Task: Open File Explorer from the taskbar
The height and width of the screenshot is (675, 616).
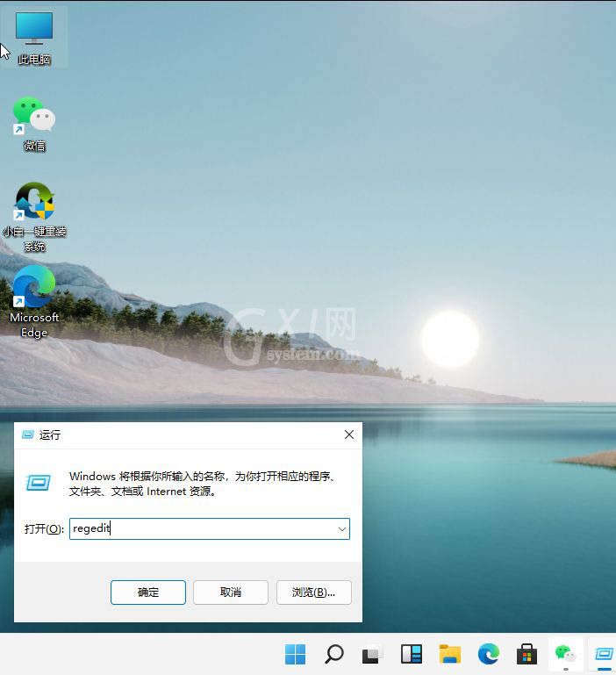Action: (x=450, y=654)
